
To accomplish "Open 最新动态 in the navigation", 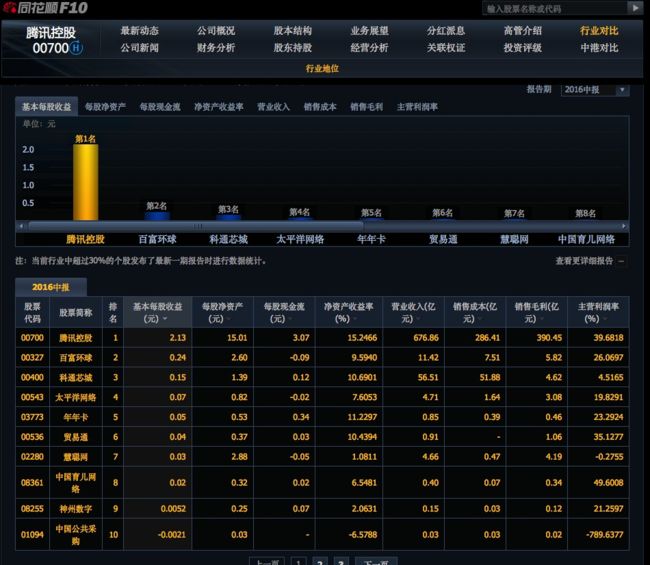I will click(139, 31).
